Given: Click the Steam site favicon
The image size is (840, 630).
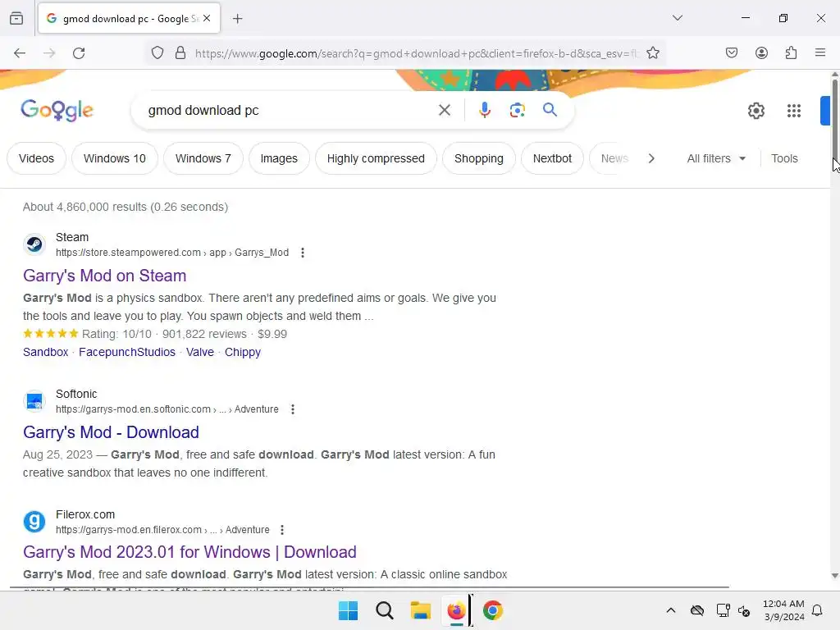Looking at the screenshot, I should click(34, 244).
